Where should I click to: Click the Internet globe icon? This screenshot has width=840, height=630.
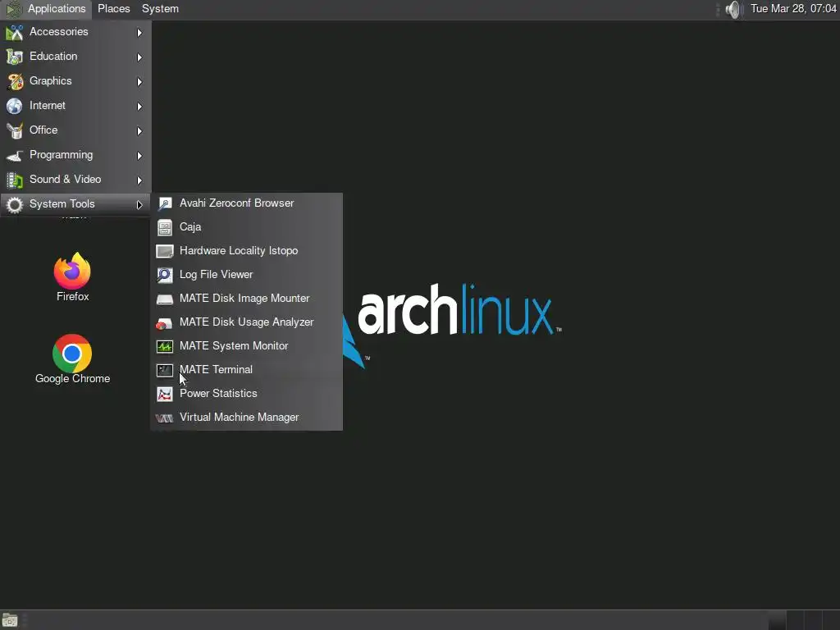point(15,106)
